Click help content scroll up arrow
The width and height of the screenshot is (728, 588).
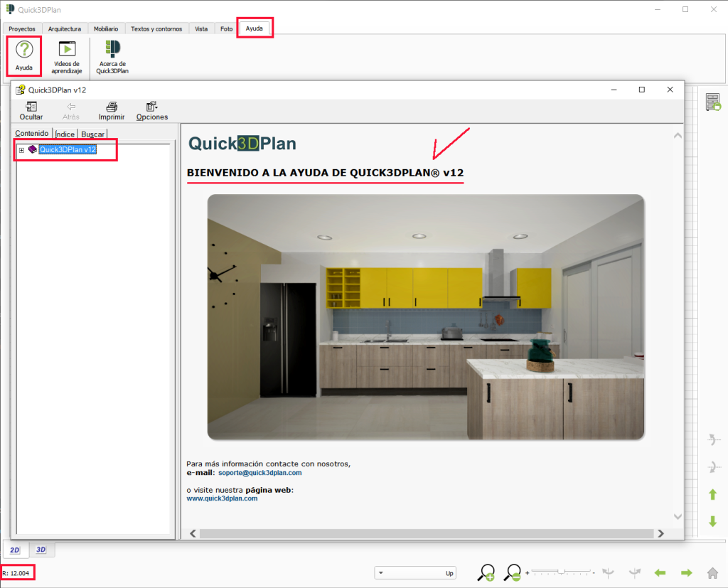pos(678,136)
